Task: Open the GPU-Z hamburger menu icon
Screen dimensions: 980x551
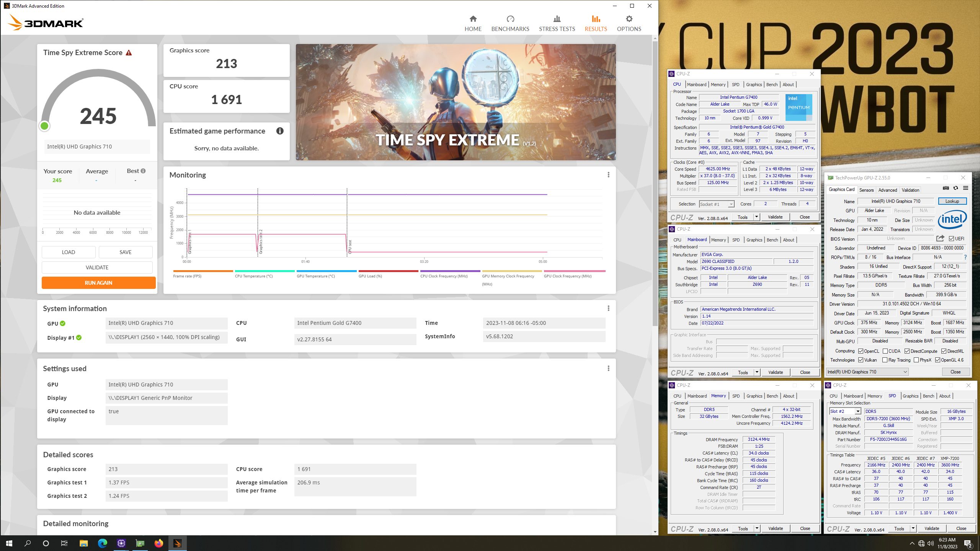Action: (x=966, y=188)
